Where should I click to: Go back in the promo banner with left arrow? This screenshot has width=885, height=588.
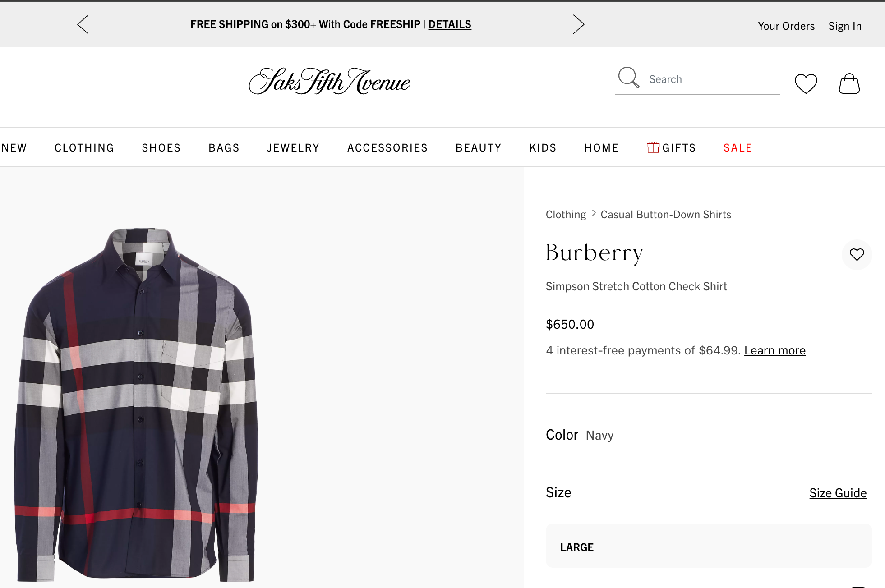(x=83, y=24)
